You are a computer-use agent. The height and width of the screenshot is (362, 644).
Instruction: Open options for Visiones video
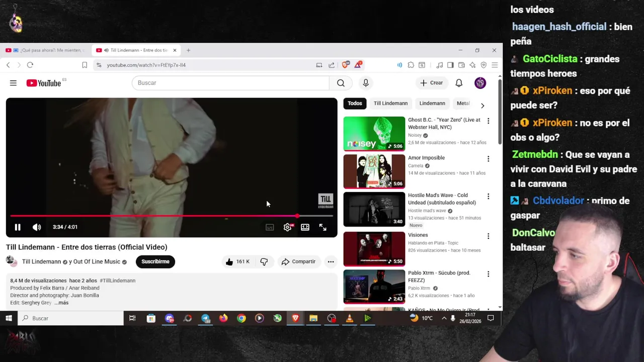click(488, 236)
